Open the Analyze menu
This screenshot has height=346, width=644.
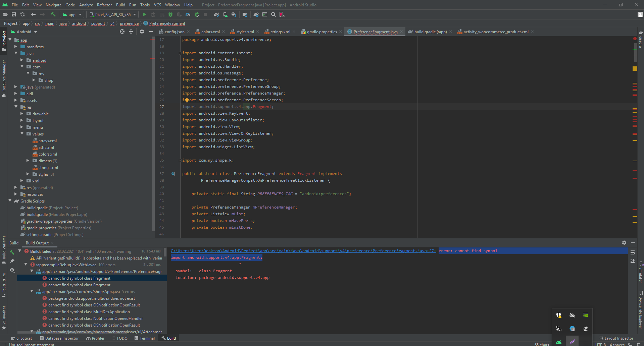tap(86, 5)
